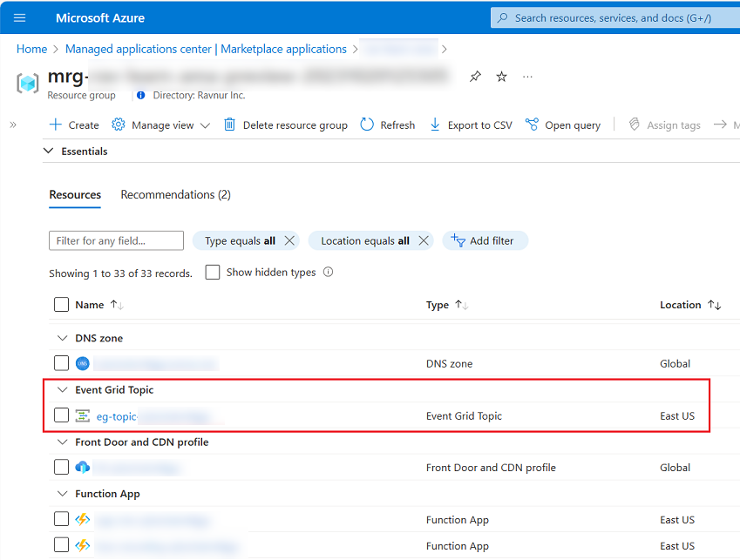
Task: Open the Type equals all filter
Action: pos(240,240)
